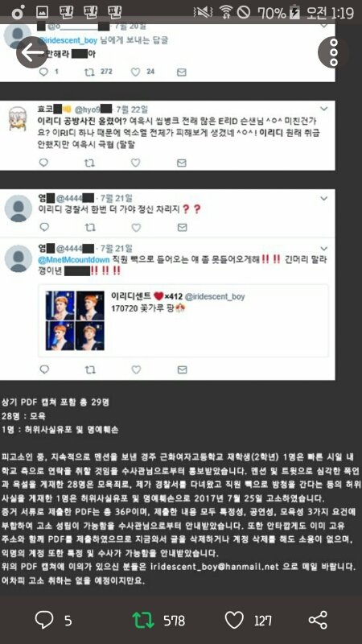The width and height of the screenshot is (362, 644).
Task: Tap the Wi-Fi icon in the status bar
Action: tap(226, 13)
